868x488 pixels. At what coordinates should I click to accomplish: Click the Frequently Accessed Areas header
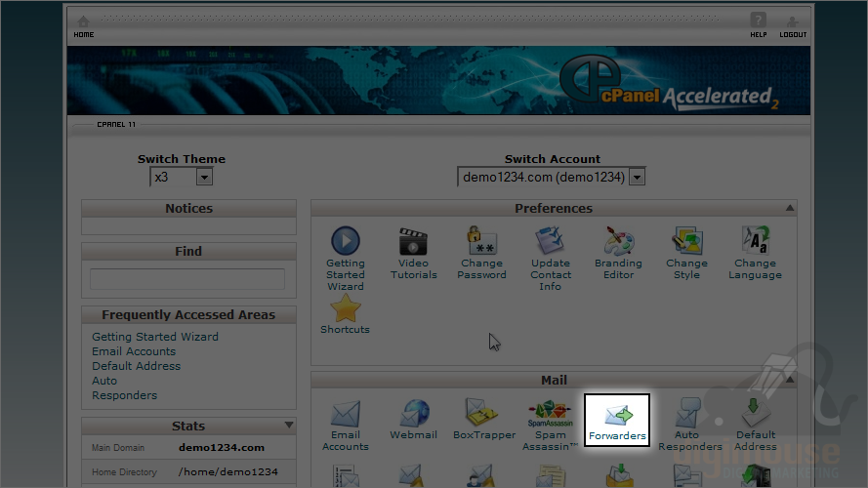[188, 315]
